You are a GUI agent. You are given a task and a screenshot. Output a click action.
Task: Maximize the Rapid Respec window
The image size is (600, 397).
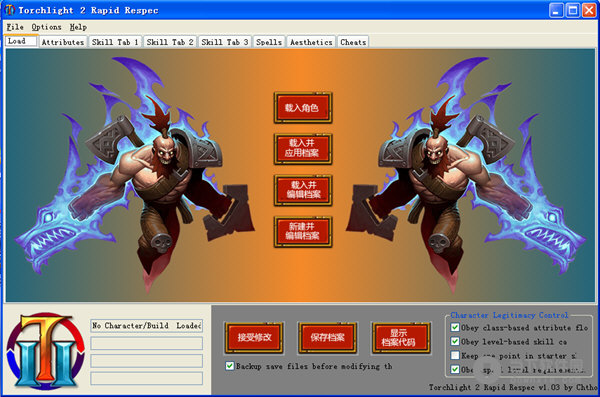pyautogui.click(x=573, y=10)
